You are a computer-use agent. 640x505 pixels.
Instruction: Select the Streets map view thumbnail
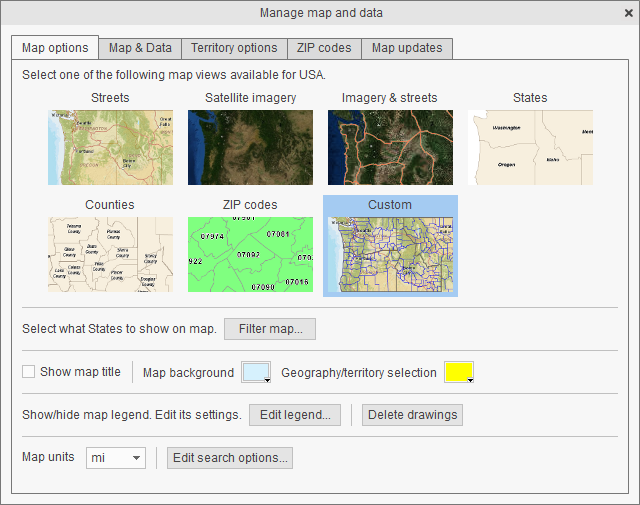(x=110, y=147)
